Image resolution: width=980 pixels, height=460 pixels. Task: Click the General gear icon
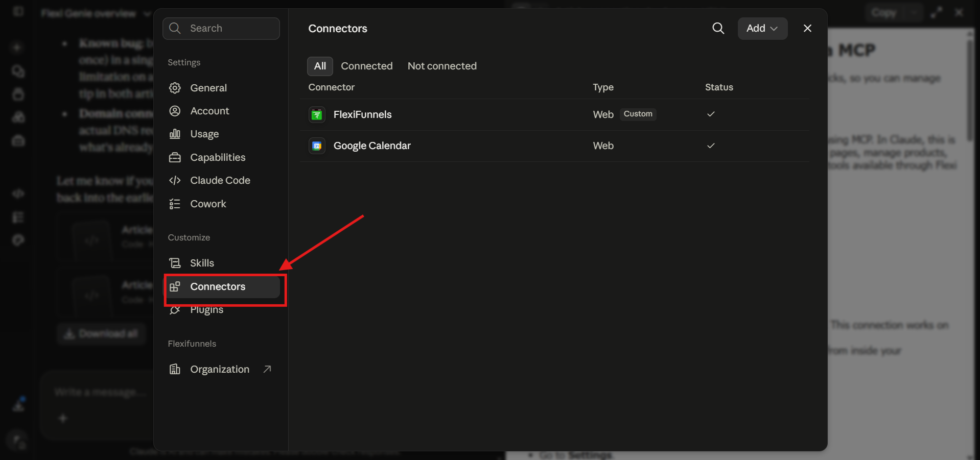[x=175, y=88]
